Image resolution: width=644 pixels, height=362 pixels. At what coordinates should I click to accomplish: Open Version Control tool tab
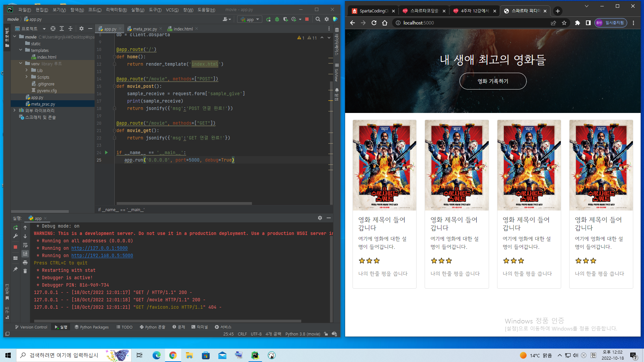(x=31, y=327)
